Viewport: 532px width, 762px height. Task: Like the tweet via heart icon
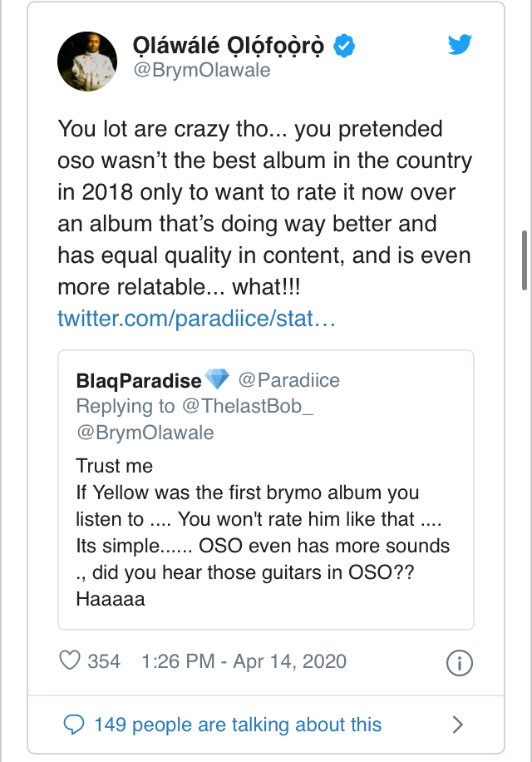point(70,661)
